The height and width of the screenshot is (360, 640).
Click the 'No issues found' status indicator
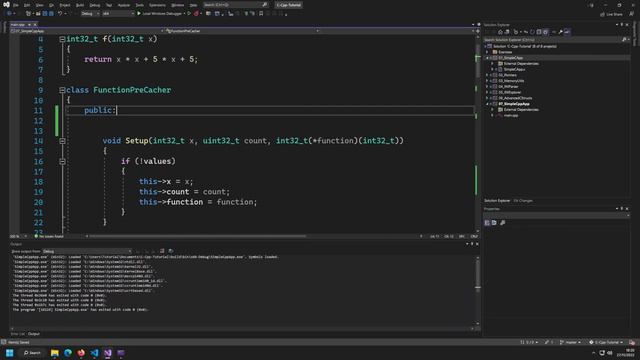tap(49, 236)
